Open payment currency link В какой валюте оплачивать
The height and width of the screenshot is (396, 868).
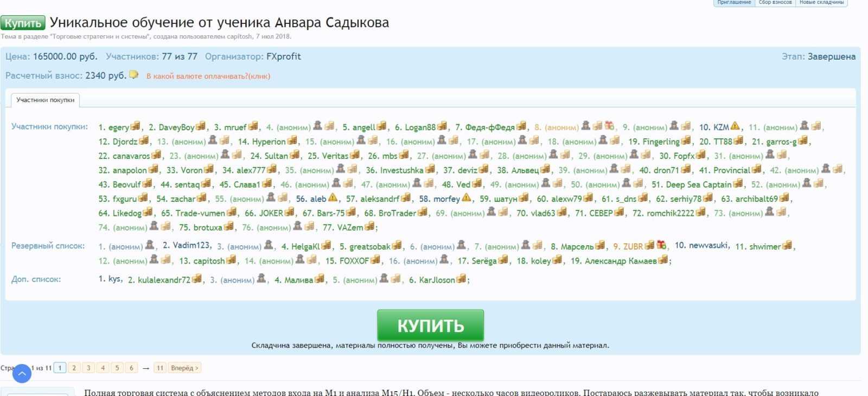coord(208,76)
